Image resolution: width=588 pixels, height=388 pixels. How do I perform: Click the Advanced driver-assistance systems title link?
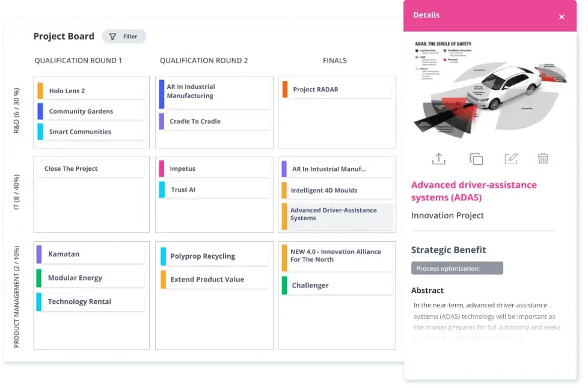point(474,191)
